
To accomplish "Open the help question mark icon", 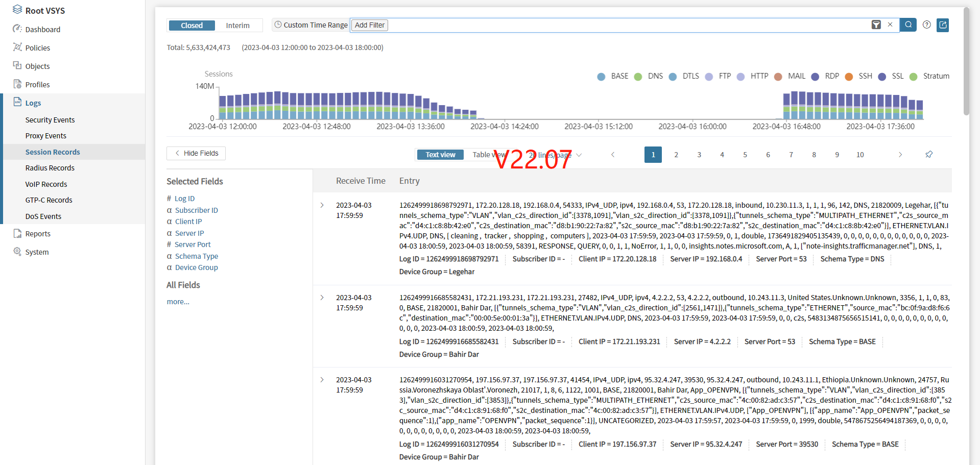I will pyautogui.click(x=927, y=25).
